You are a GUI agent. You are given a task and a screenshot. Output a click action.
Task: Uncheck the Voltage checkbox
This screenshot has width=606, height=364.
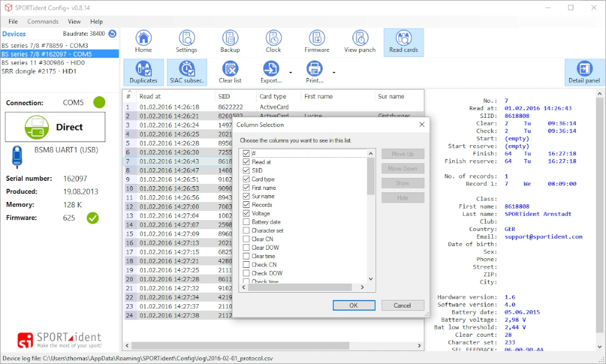[x=246, y=213]
